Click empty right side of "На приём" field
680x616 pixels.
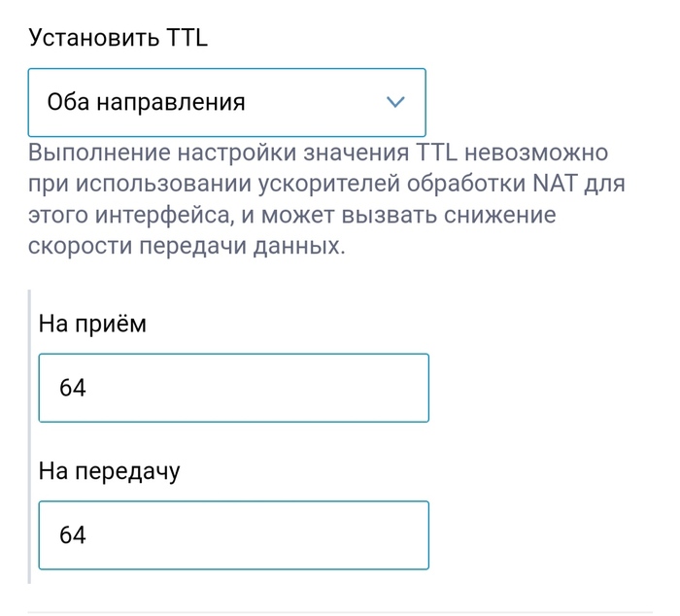pos(350,388)
